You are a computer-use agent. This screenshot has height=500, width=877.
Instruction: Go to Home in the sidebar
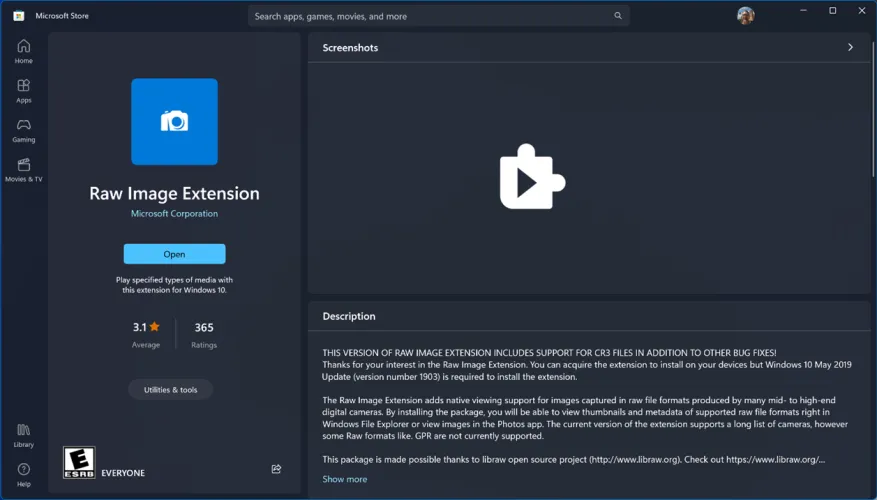pyautogui.click(x=23, y=51)
